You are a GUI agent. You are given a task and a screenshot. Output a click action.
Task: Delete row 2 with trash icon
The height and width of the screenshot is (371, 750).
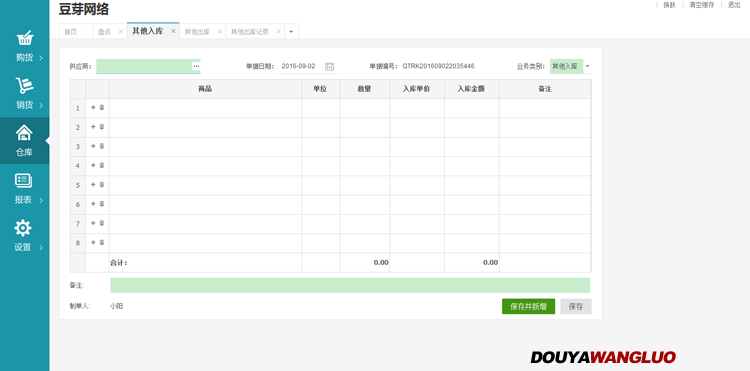point(102,127)
